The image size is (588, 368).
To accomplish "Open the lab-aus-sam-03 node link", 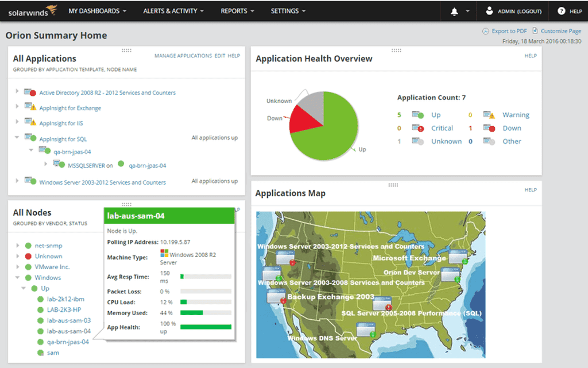I will [x=68, y=320].
